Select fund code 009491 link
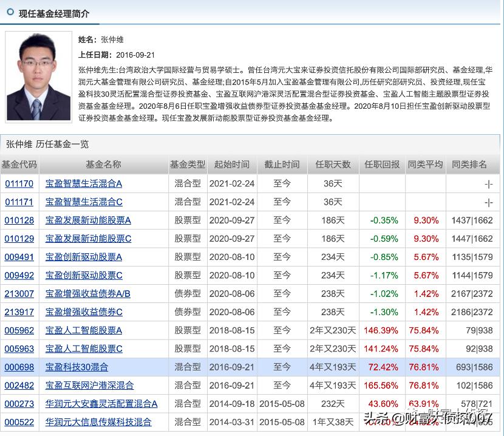This screenshot has height=436, width=504. [19, 257]
